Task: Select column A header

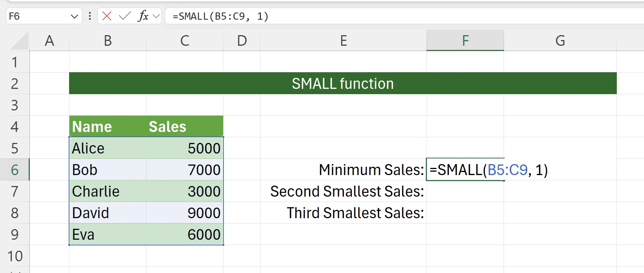Action: 49,40
